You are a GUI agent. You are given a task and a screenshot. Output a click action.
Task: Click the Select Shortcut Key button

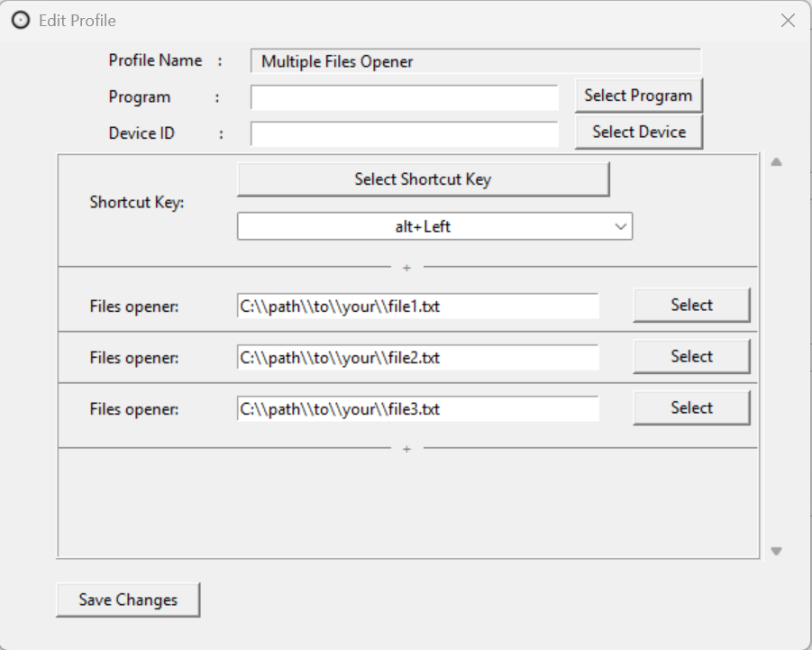[423, 179]
